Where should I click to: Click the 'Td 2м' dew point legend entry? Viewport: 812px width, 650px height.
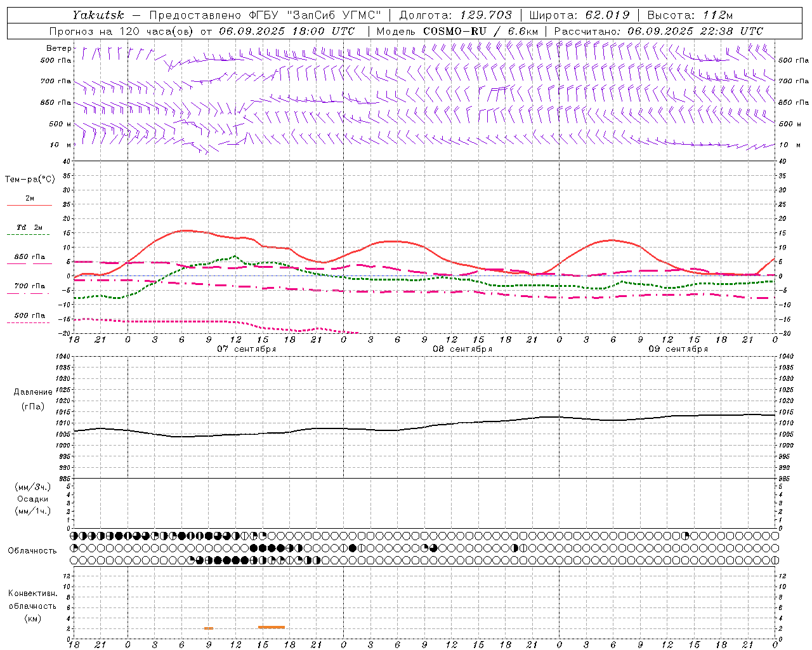click(30, 227)
